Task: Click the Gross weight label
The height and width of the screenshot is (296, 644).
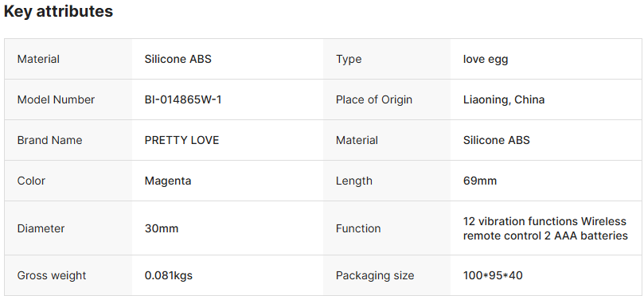Action: [x=52, y=275]
